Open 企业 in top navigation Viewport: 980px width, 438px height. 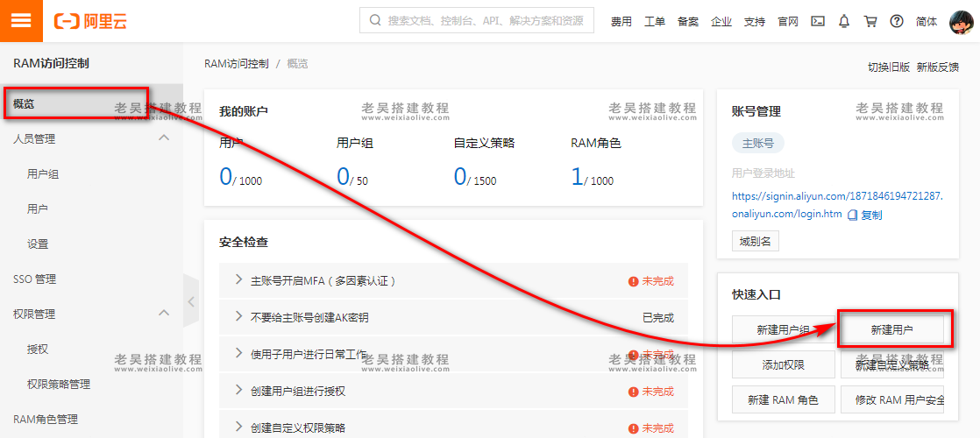(721, 21)
